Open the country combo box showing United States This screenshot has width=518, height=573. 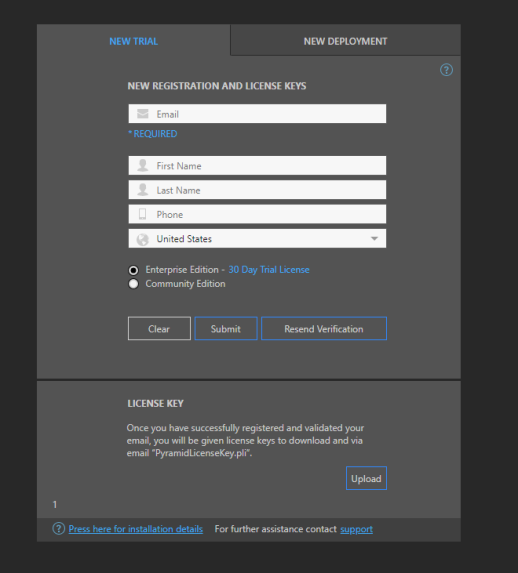coord(257,239)
